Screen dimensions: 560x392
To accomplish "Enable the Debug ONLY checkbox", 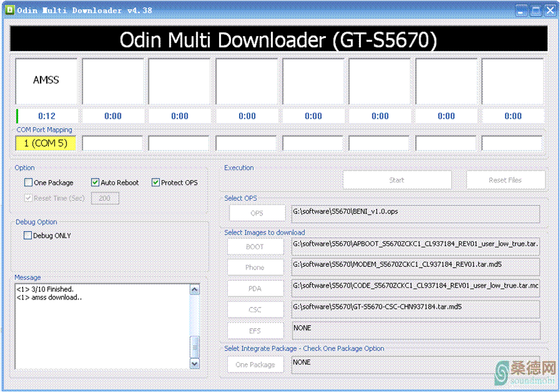I will tap(28, 235).
